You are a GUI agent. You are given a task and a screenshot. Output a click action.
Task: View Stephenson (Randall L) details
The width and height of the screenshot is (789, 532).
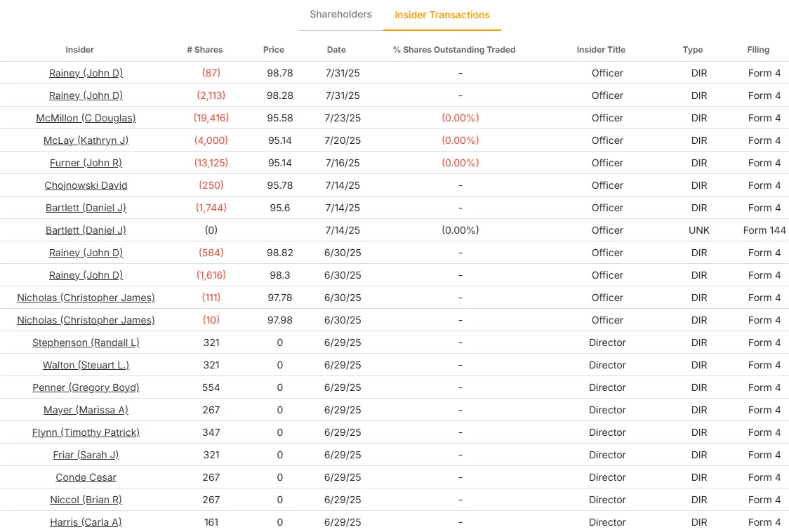[86, 343]
